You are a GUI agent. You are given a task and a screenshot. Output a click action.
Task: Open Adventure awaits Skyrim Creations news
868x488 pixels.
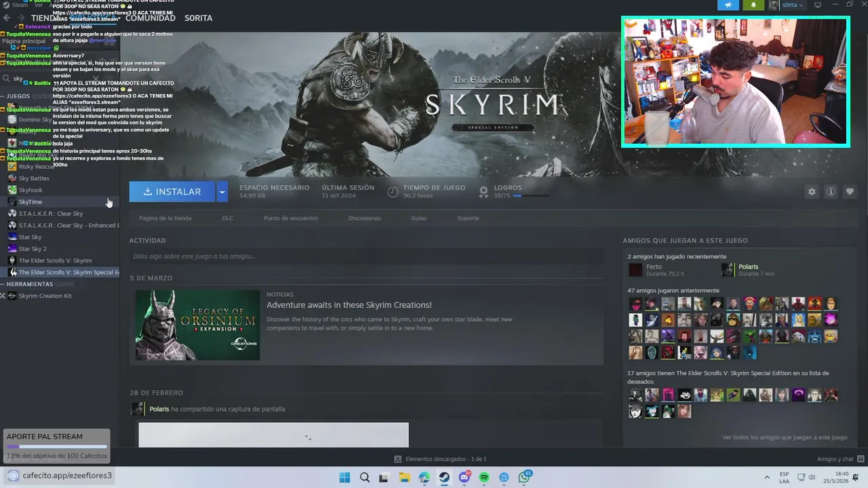[349, 305]
